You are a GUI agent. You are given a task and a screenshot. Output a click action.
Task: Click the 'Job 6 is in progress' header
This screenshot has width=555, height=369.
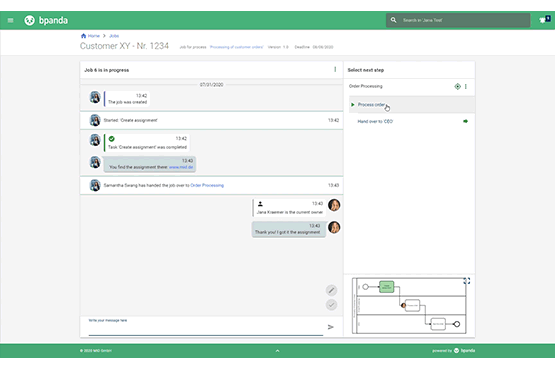coord(107,70)
